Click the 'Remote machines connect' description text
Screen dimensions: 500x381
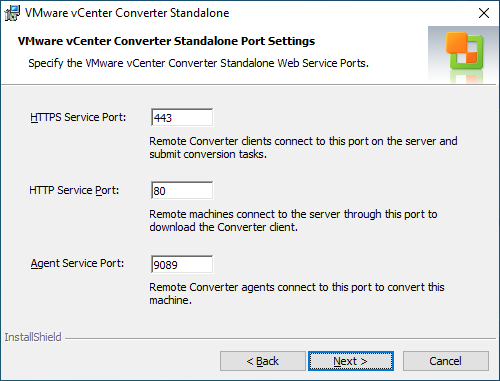coord(293,221)
